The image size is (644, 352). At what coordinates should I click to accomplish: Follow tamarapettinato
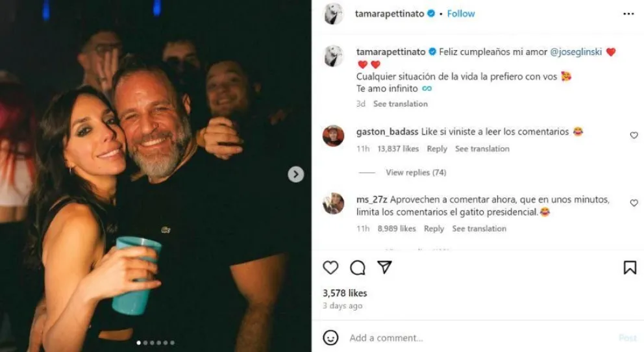461,14
